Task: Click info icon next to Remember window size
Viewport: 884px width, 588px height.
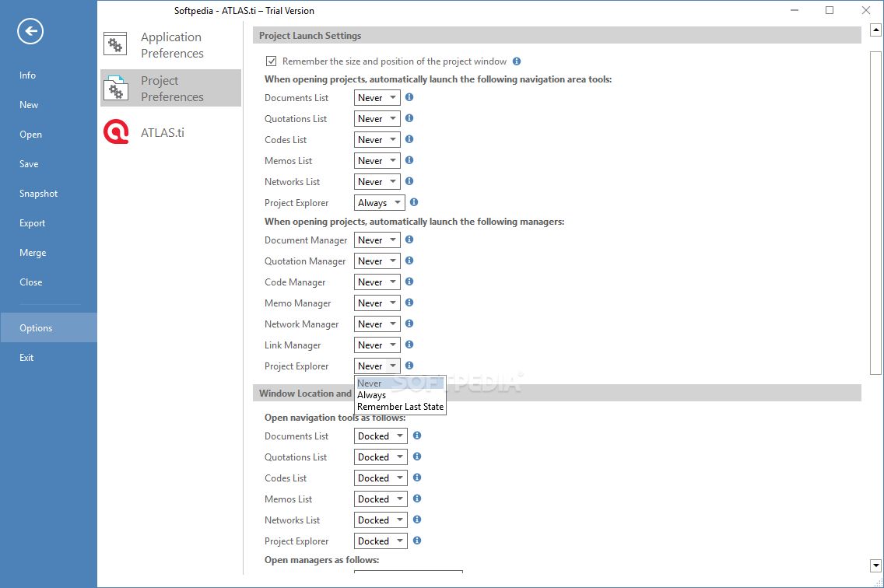Action: (x=517, y=61)
